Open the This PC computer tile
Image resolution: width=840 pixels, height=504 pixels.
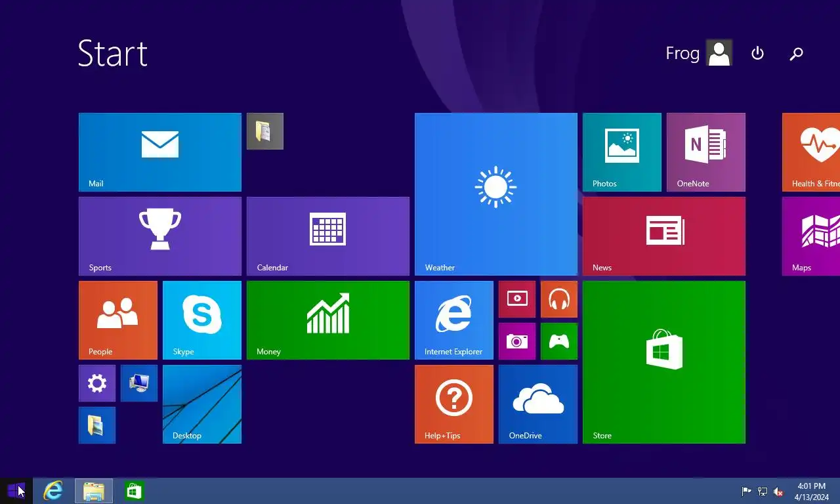tap(139, 383)
